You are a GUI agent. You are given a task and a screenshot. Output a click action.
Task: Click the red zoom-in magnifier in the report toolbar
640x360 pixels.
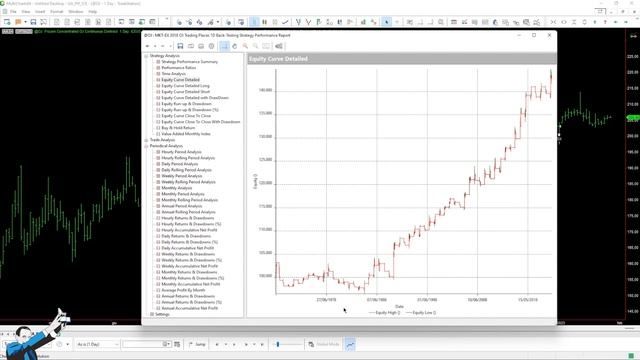tap(245, 46)
